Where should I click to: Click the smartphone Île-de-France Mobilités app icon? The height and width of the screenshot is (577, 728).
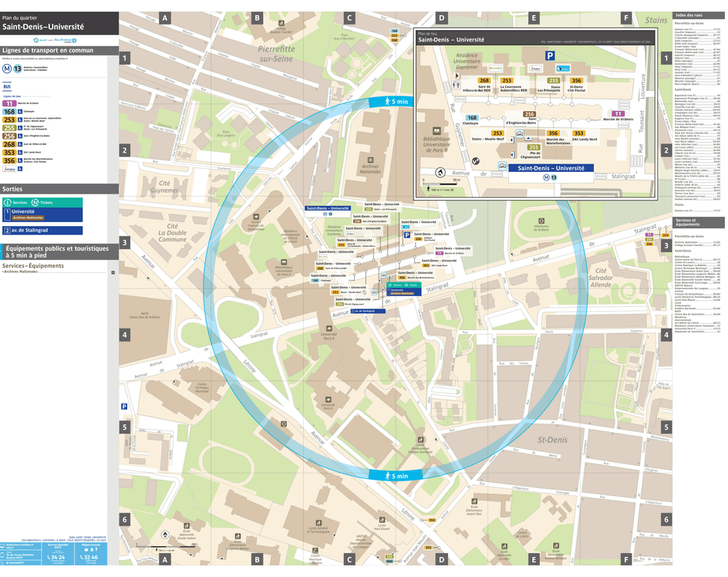(2, 555)
